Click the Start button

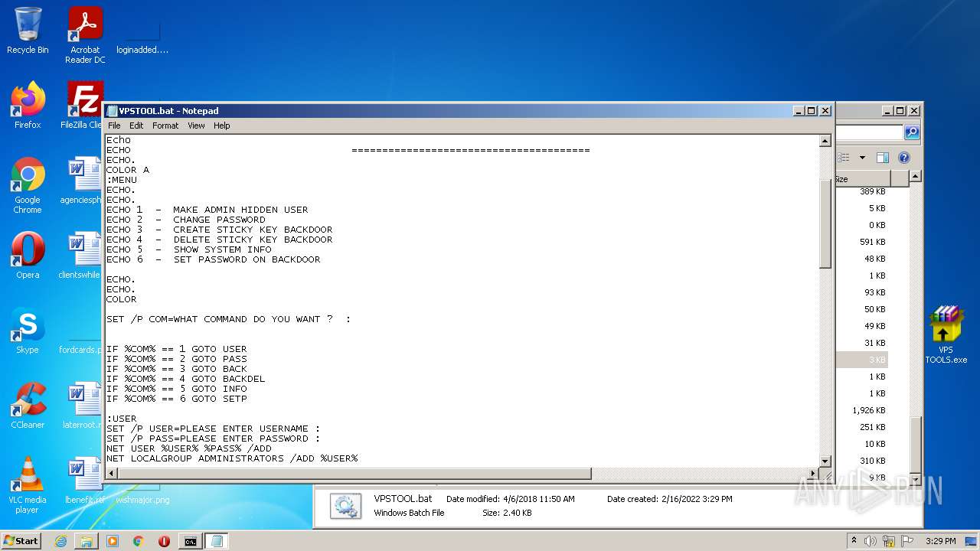21,540
